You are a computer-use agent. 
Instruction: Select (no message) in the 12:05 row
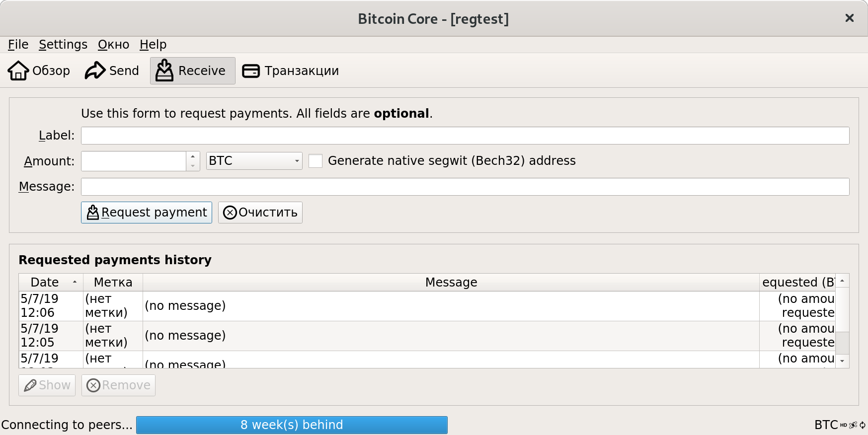coord(451,336)
